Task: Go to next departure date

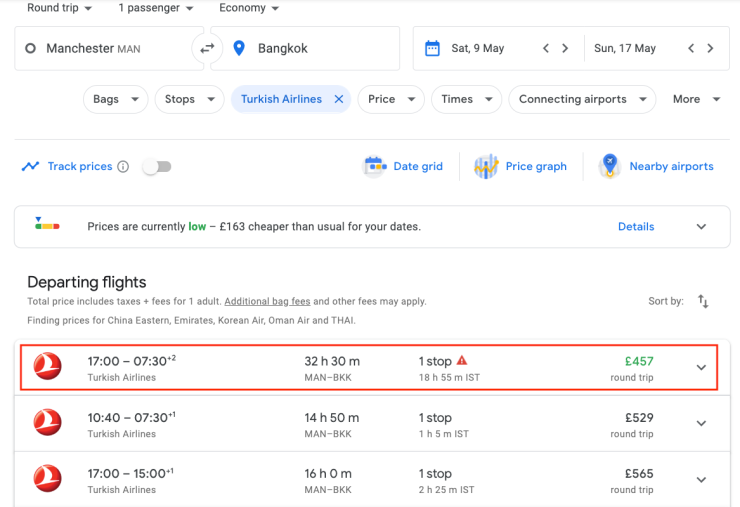Action: (x=565, y=48)
